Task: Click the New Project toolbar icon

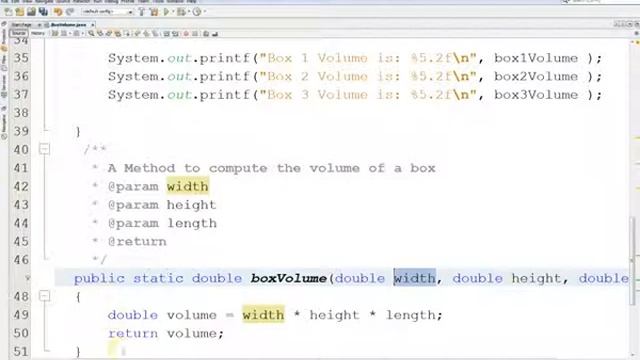Action: (19, 12)
